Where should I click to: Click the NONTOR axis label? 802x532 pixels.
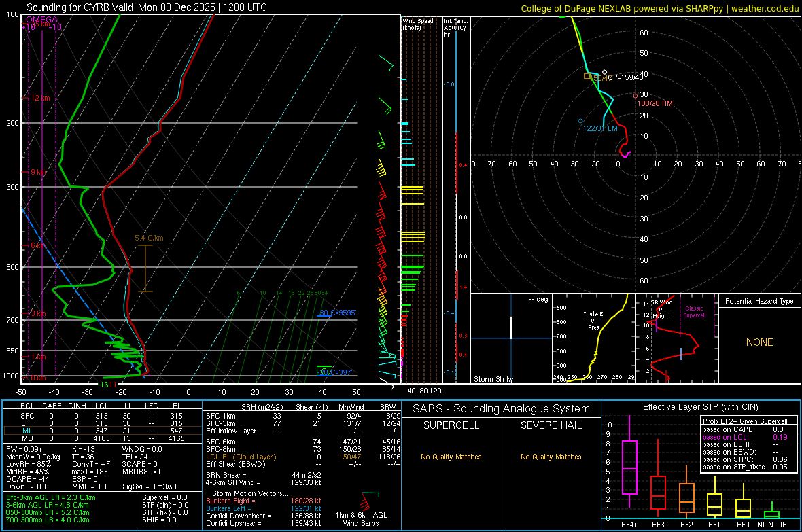(772, 525)
